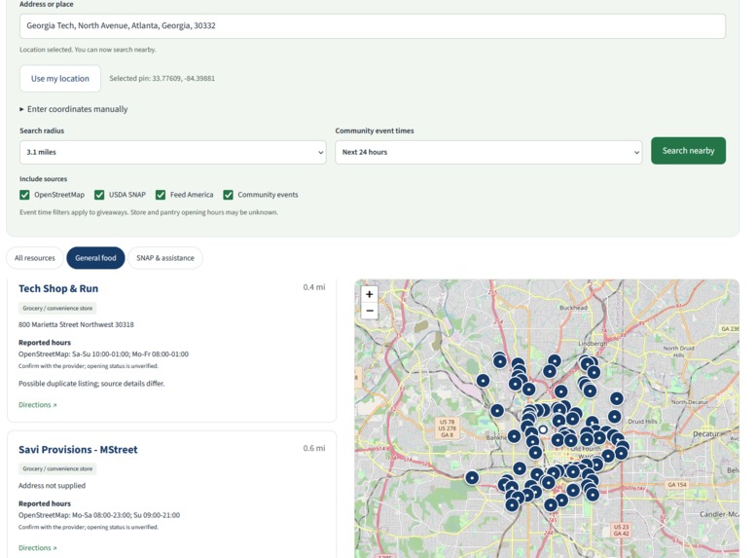The width and height of the screenshot is (756, 558).
Task: Click the Selected pin coordinates text
Action: tap(162, 78)
